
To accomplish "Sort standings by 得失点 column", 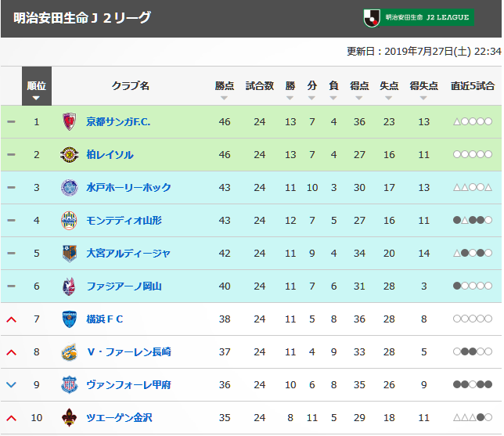I will coord(423,90).
